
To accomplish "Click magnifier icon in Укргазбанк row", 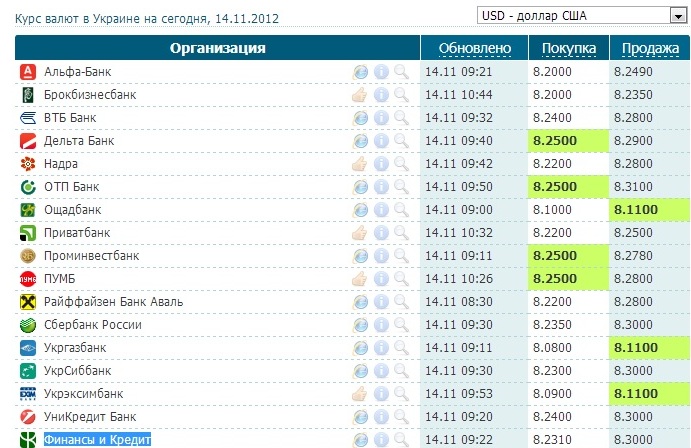I will pos(401,348).
